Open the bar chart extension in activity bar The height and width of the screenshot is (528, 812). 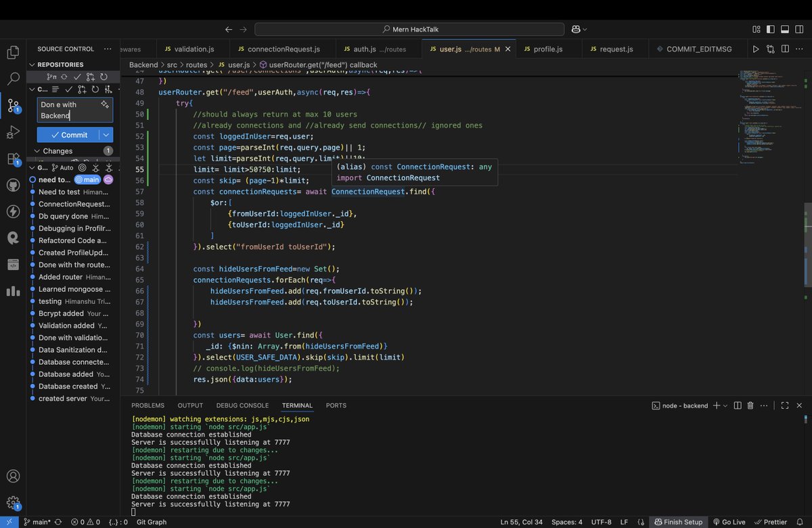pyautogui.click(x=13, y=291)
